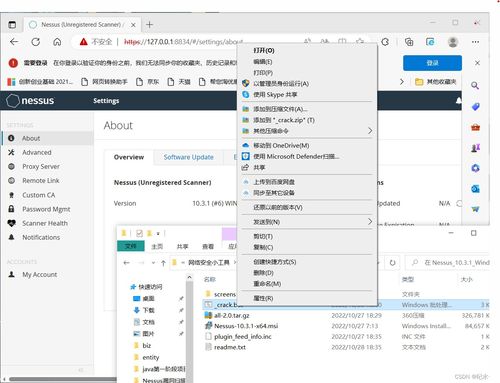Expand bookmarks bar overflow chevron
Viewport: 500px width, 383px height.
402,82
